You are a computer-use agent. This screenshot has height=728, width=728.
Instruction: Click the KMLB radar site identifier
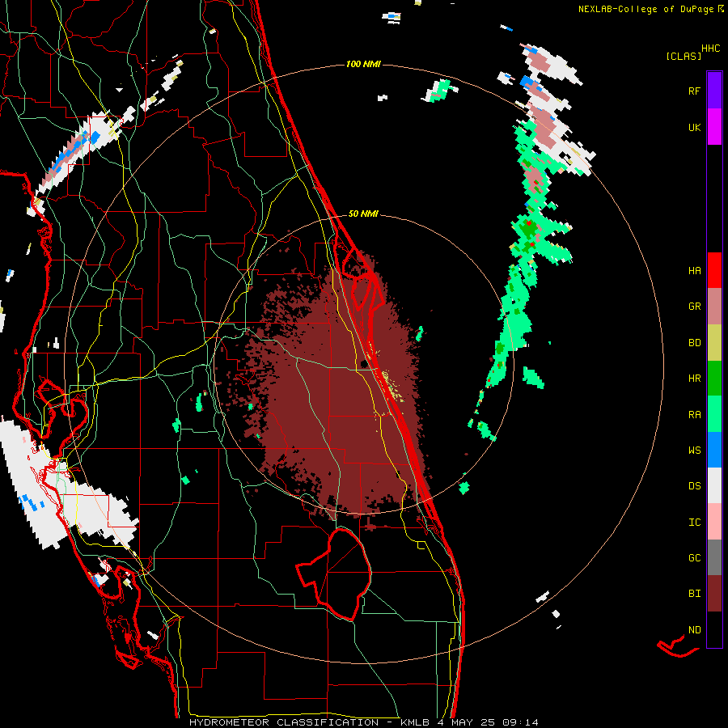pyautogui.click(x=416, y=722)
